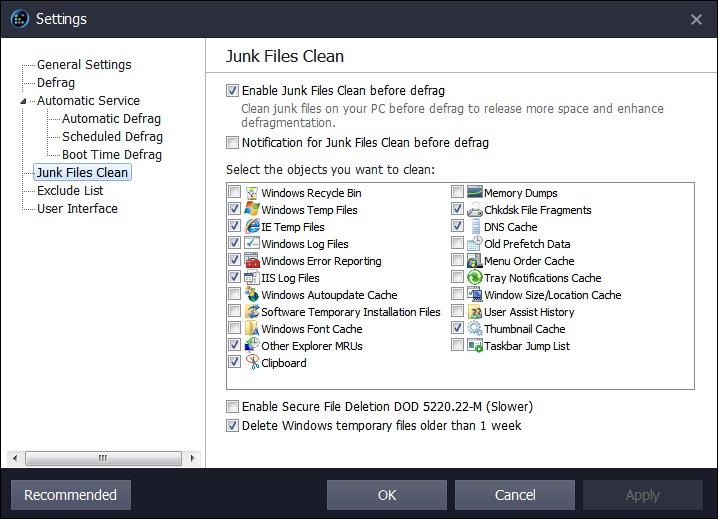Enable Notification for Junk Files Clean checkbox
This screenshot has width=718, height=519.
click(x=233, y=142)
